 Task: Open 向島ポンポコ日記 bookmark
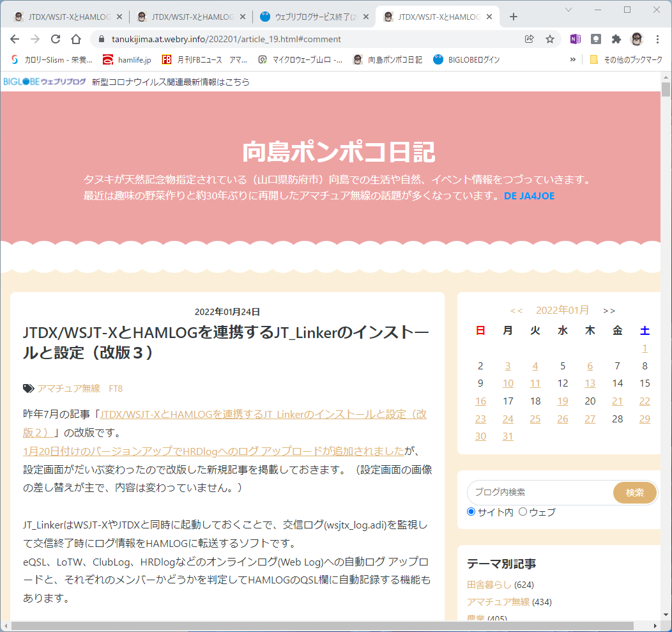[388, 59]
